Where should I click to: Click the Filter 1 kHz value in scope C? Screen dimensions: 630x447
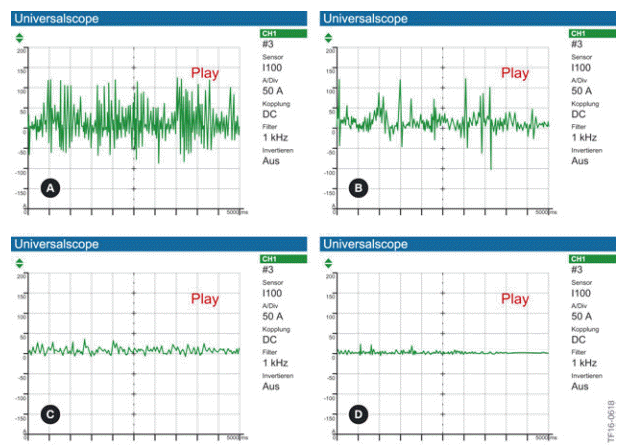click(x=275, y=363)
